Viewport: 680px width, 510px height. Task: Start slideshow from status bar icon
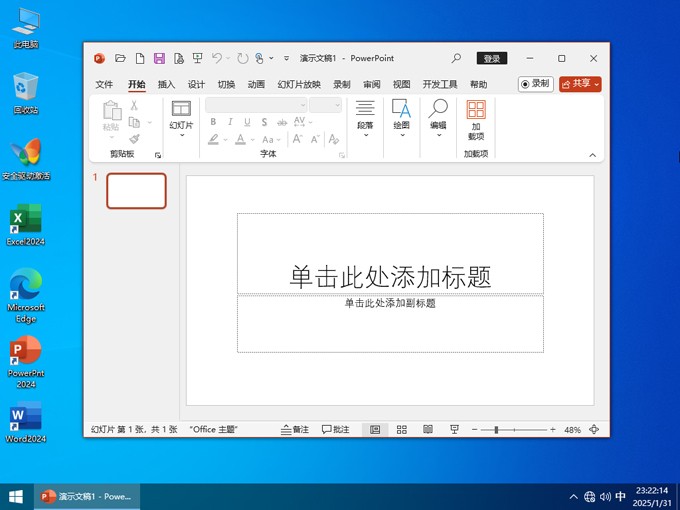tap(454, 429)
